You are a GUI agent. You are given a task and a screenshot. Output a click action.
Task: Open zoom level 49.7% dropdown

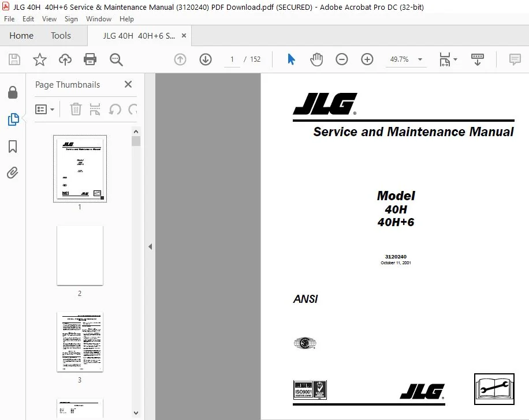[x=420, y=59]
